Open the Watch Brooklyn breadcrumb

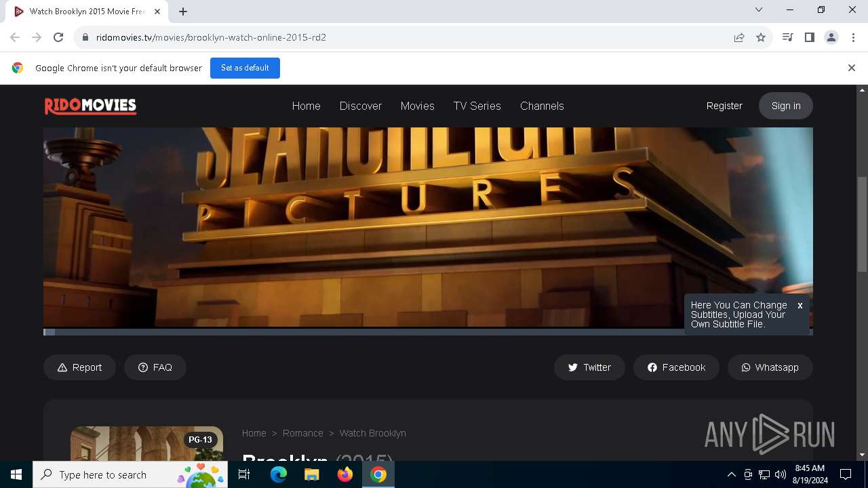pyautogui.click(x=372, y=433)
